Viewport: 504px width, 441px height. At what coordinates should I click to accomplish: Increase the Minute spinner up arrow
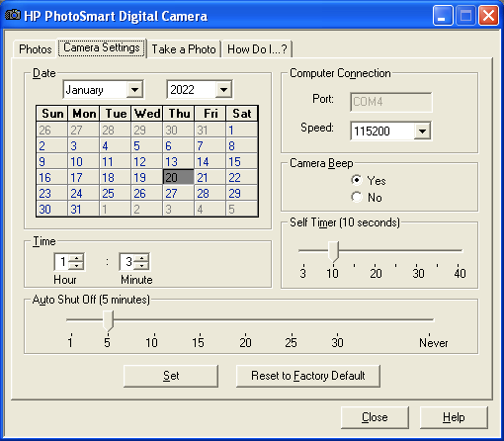pos(142,258)
